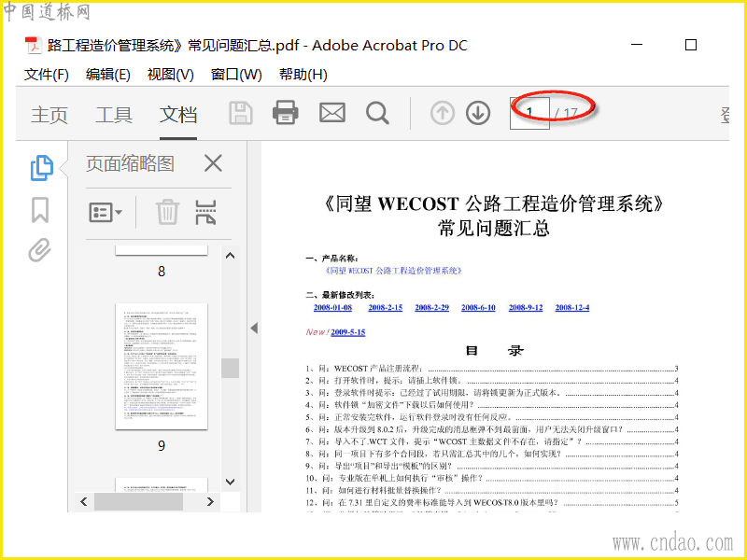Open the 2008-12-4 revision link
Viewport: 747px width, 560px height.
pos(572,308)
